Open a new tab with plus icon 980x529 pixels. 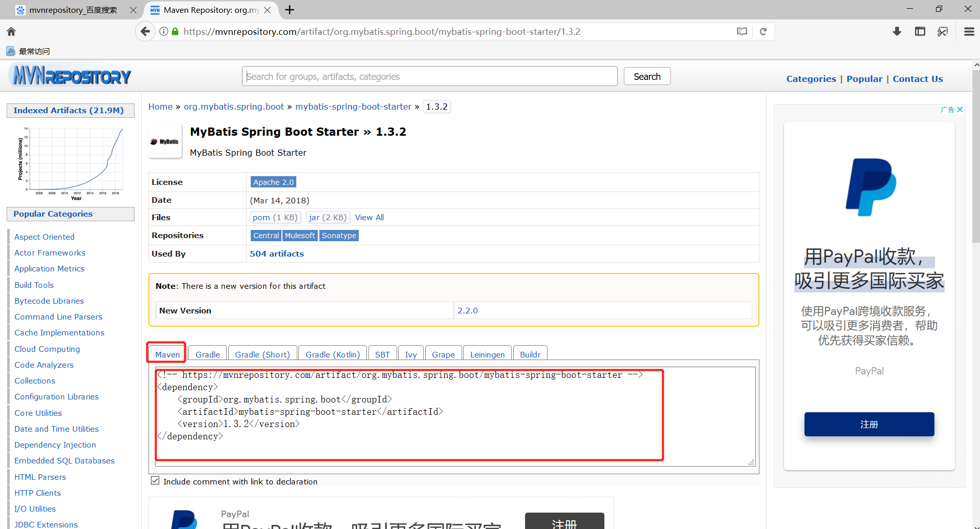pos(290,10)
